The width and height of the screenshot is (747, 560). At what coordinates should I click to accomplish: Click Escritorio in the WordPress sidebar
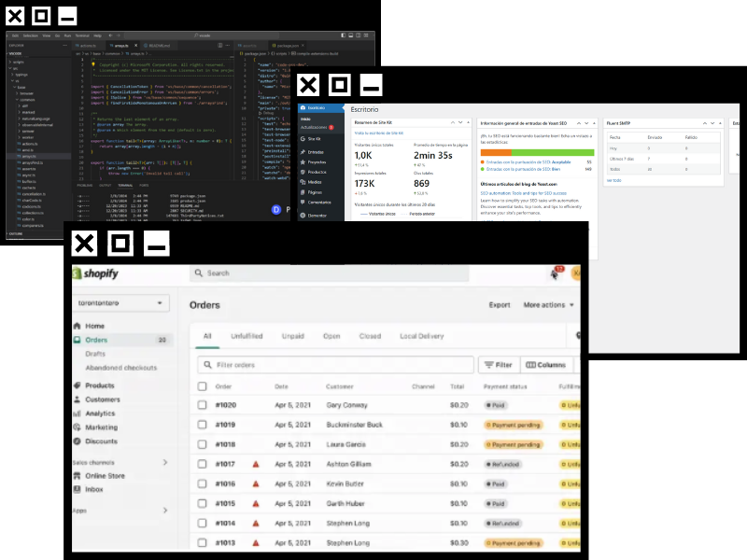[x=320, y=108]
